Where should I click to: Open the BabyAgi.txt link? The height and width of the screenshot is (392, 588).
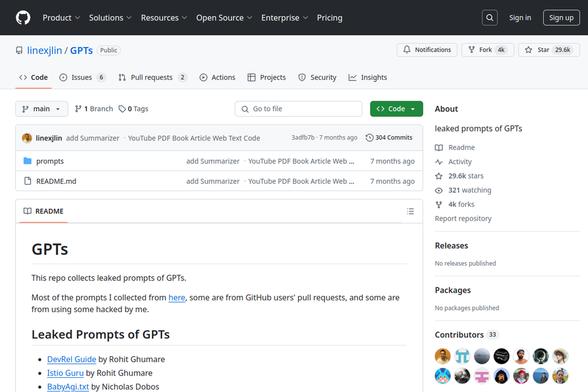click(x=68, y=387)
